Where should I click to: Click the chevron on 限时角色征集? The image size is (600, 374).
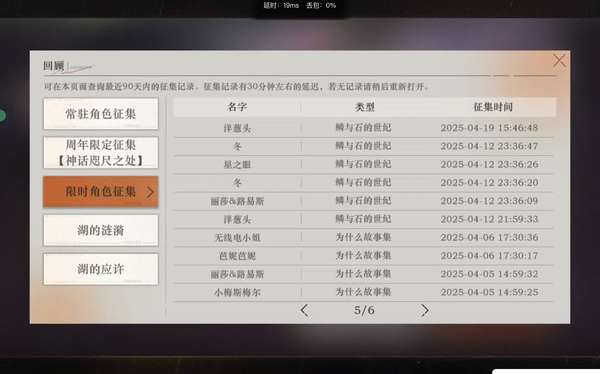[150, 192]
